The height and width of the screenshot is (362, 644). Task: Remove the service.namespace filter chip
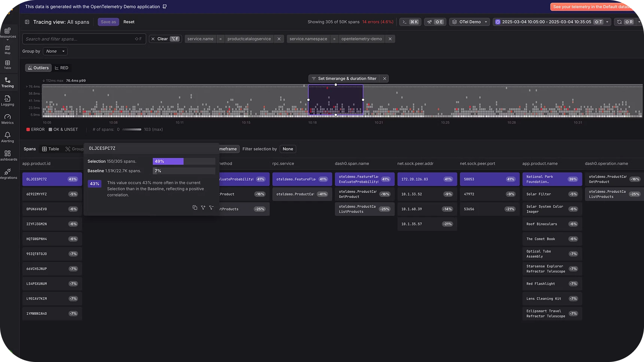click(x=390, y=39)
